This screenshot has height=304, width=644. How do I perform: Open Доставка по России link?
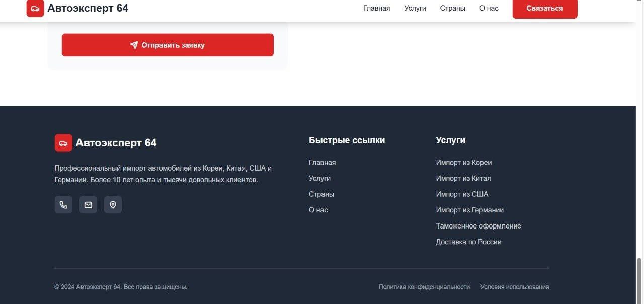(468, 242)
